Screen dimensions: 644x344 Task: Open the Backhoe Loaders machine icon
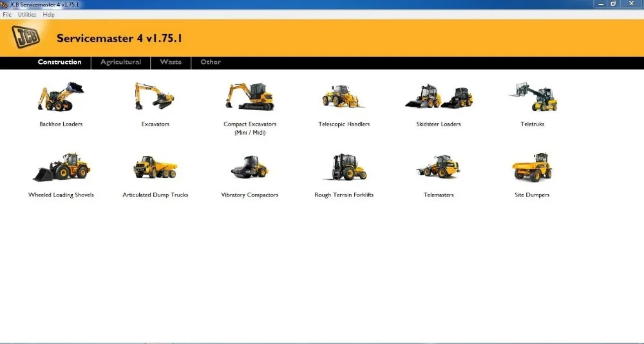pos(61,96)
